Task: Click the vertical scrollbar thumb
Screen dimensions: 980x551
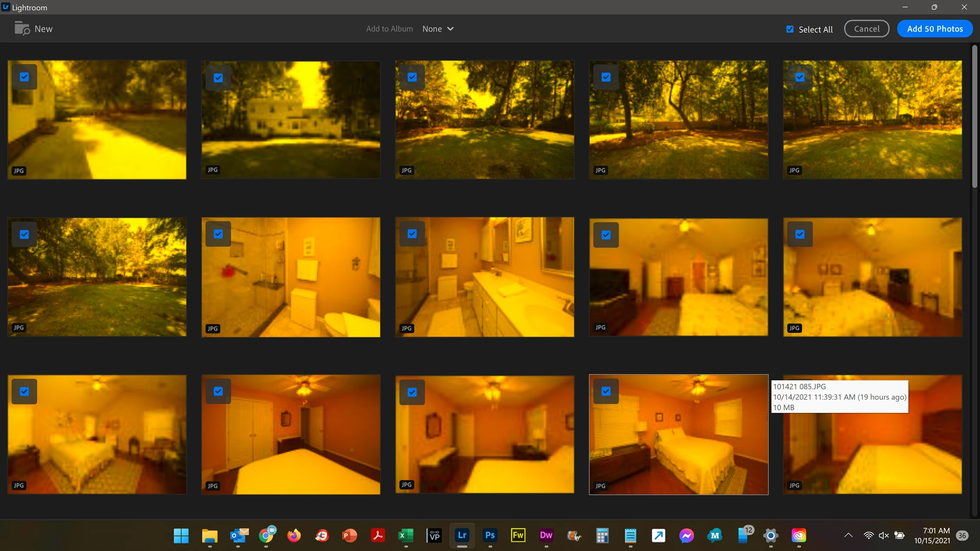Action: [975, 117]
